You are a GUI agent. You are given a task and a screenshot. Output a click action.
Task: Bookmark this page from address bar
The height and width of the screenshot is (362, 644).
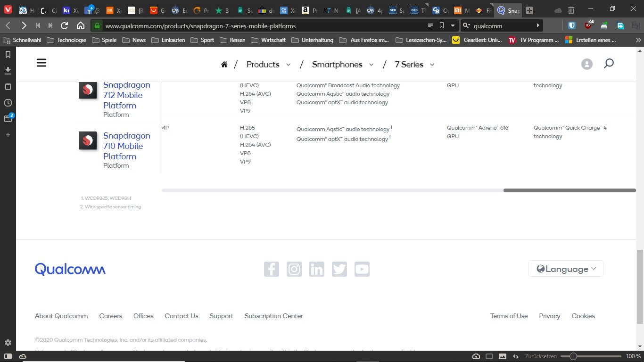point(442,25)
